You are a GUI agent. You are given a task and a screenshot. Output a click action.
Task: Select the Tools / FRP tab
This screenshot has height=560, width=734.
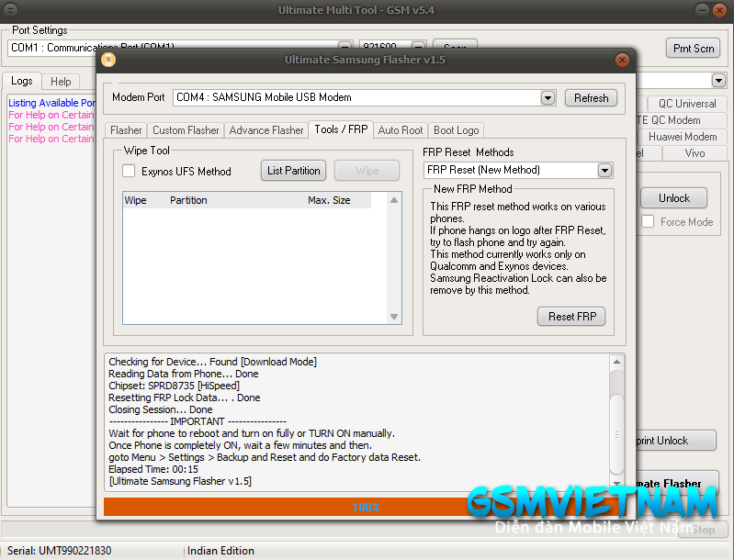341,129
